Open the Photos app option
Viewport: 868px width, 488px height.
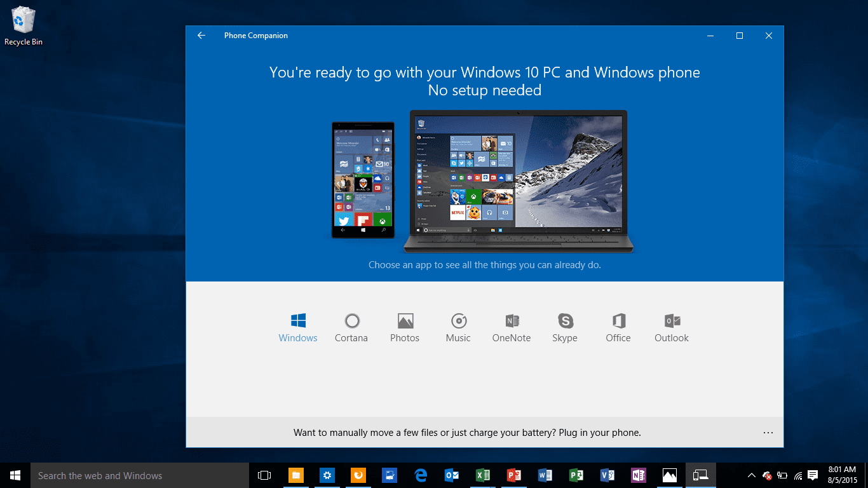pos(405,328)
